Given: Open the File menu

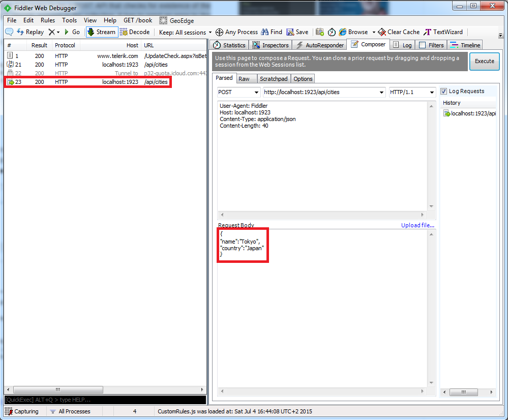Looking at the screenshot, I should pyautogui.click(x=12, y=20).
